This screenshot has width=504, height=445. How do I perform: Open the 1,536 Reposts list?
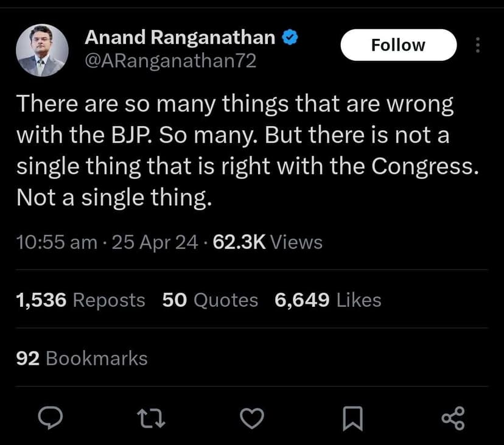[x=80, y=300]
